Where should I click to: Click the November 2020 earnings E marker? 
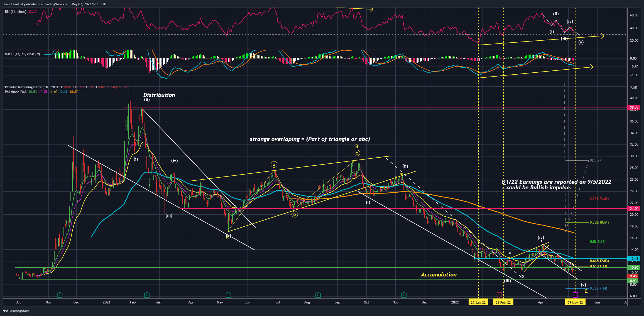[59, 295]
